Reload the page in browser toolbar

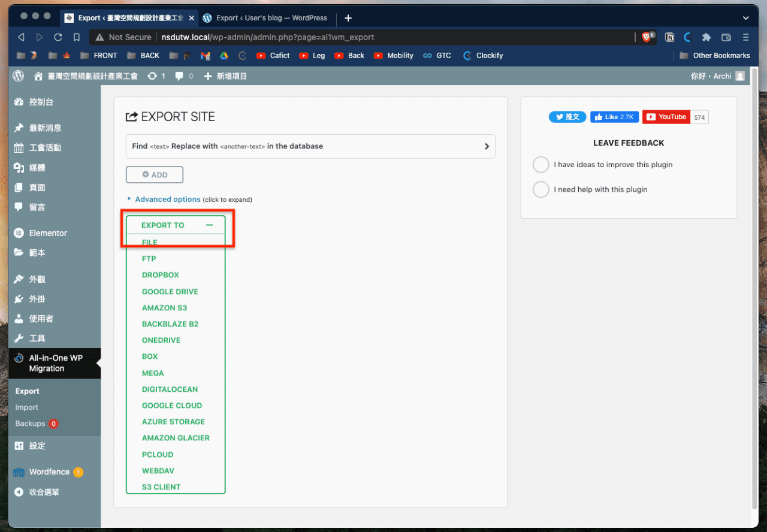coord(58,37)
